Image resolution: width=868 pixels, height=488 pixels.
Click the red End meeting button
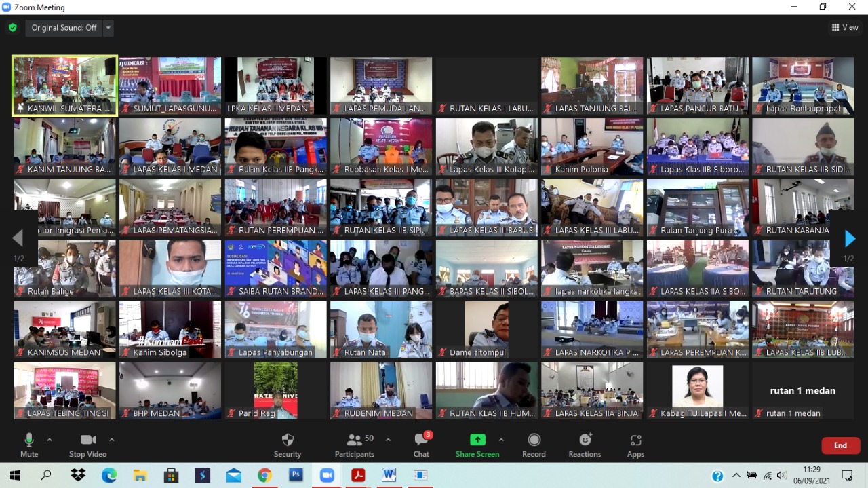(x=840, y=445)
